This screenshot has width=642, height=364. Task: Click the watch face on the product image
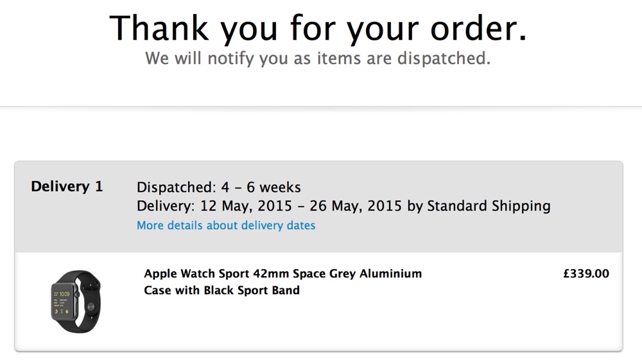pyautogui.click(x=64, y=301)
